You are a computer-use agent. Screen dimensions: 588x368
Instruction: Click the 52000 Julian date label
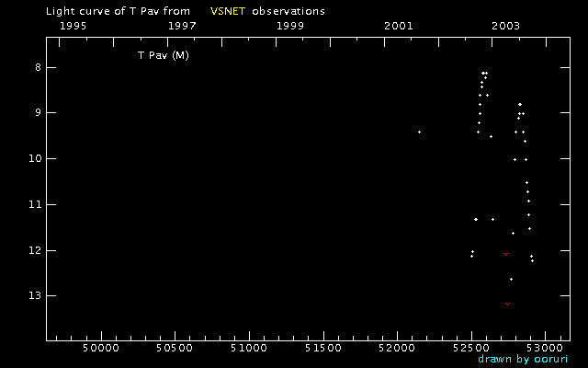point(397,348)
